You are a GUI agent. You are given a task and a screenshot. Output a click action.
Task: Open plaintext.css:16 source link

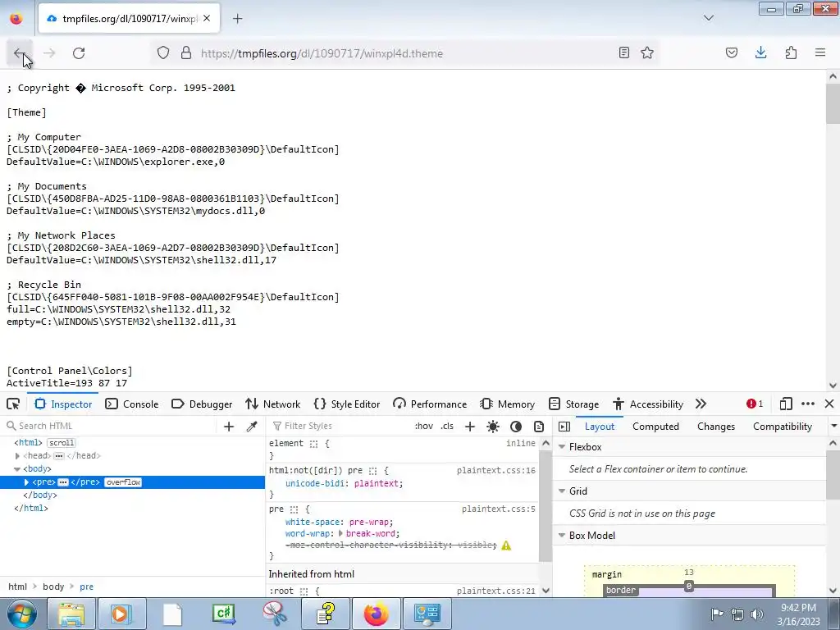[496, 470]
